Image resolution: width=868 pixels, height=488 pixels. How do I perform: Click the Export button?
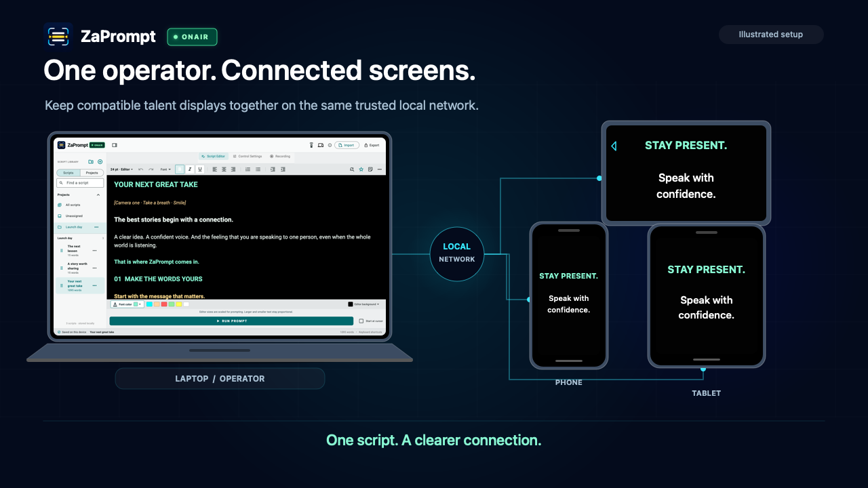[372, 145]
